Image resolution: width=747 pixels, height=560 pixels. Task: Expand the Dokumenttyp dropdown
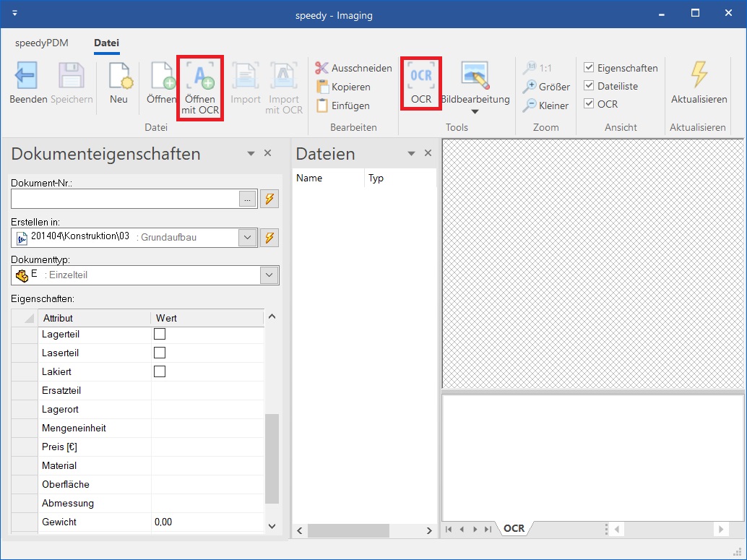pyautogui.click(x=269, y=275)
